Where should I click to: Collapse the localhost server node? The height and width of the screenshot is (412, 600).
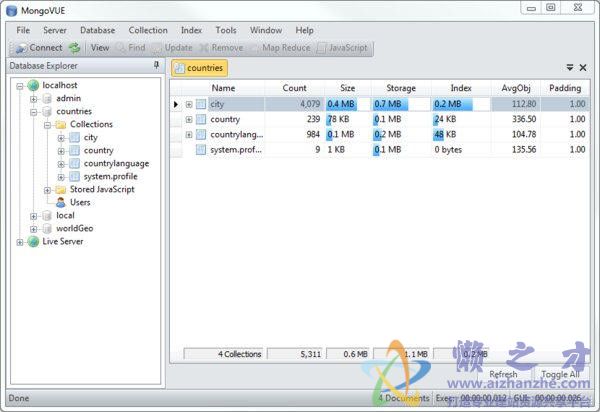click(x=20, y=86)
